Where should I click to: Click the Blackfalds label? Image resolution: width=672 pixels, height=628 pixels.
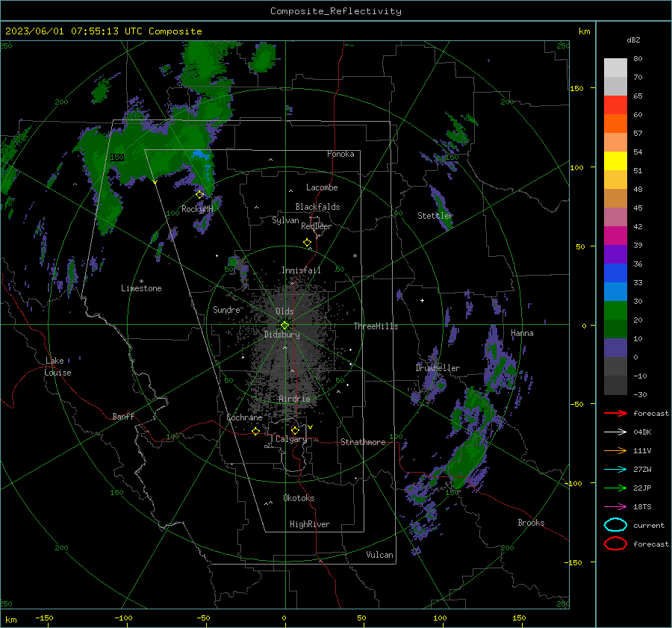tap(317, 207)
